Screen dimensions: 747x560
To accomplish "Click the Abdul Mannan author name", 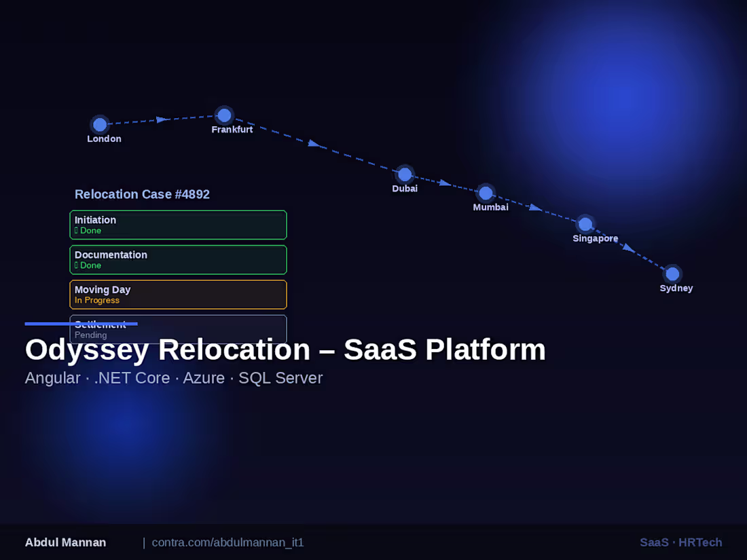I will point(65,542).
